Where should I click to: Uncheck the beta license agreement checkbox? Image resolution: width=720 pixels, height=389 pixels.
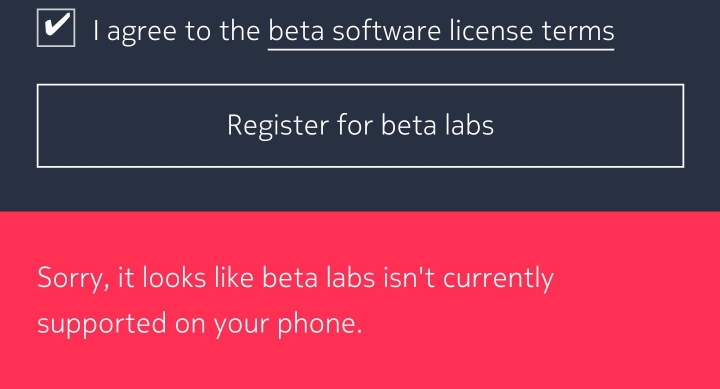click(56, 28)
